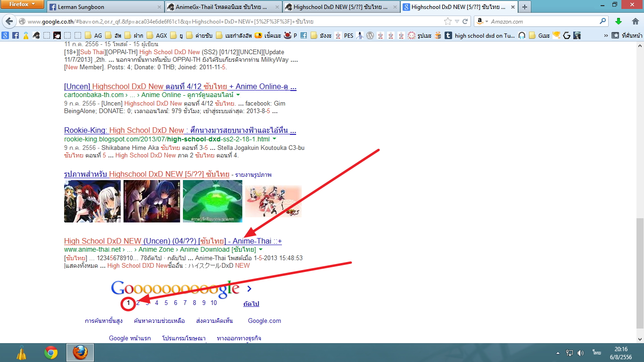Image resolution: width=644 pixels, height=362 pixels.
Task: Open the first image thumbnail with three girls
Action: point(92,201)
